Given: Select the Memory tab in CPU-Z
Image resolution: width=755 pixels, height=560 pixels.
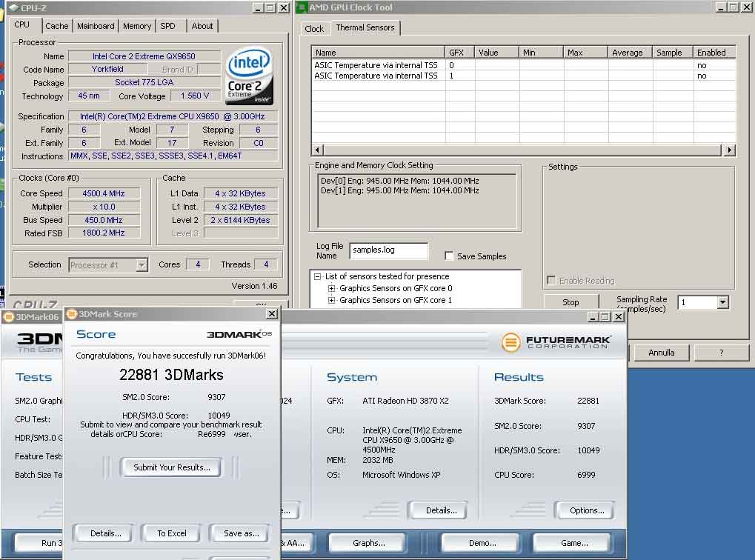Looking at the screenshot, I should pyautogui.click(x=137, y=26).
